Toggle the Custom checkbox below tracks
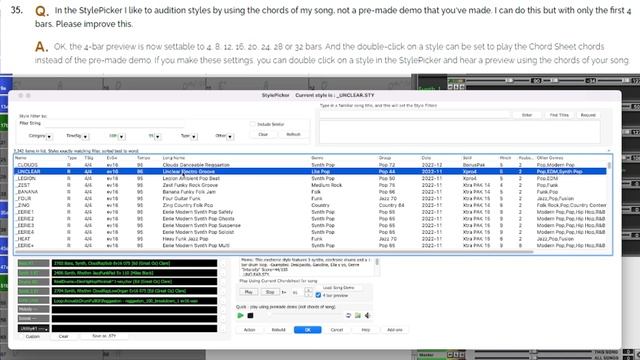 [21, 336]
